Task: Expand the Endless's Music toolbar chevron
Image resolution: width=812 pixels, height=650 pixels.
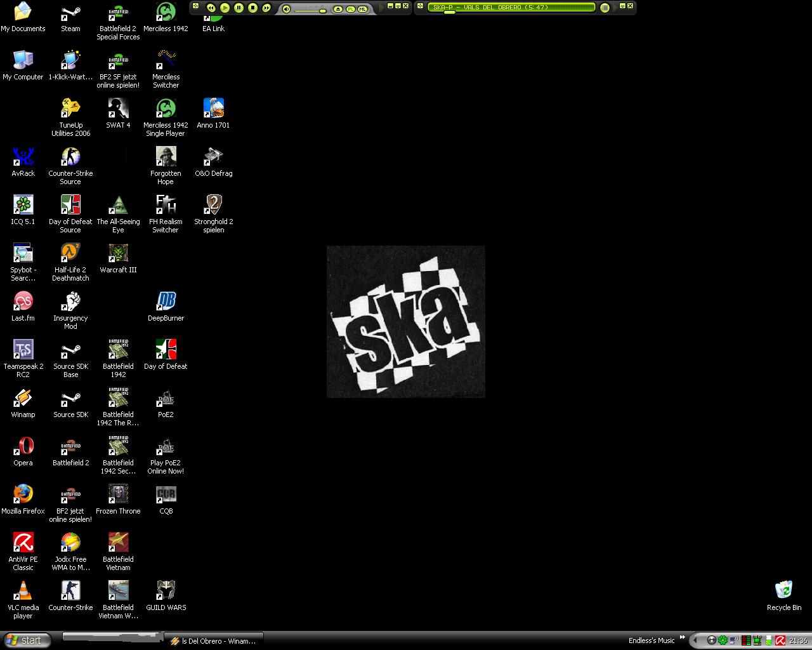Action: tap(683, 637)
